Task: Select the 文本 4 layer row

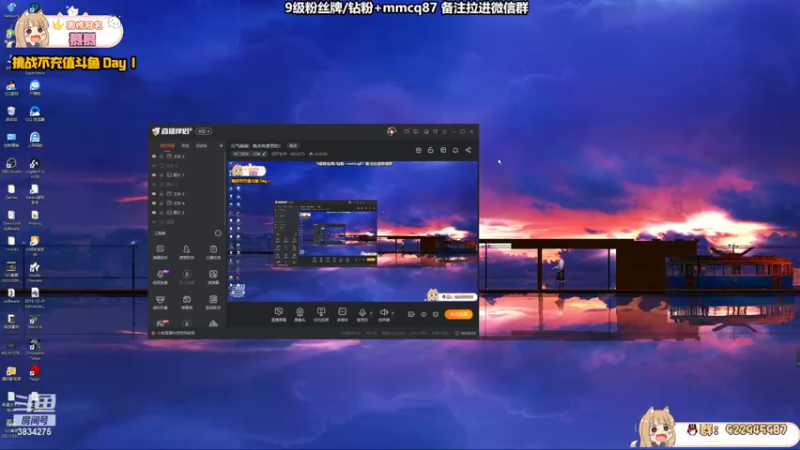Action: [187, 203]
